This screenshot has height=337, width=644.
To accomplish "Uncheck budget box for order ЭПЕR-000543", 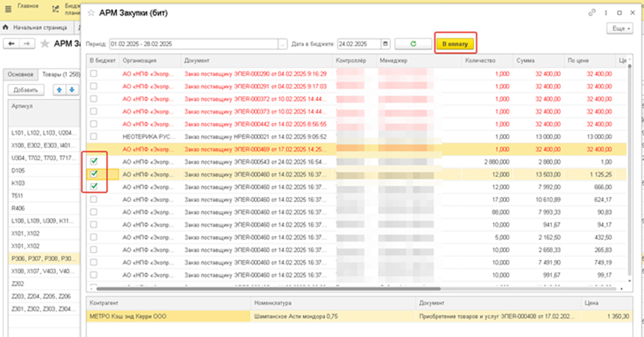I will 94,162.
